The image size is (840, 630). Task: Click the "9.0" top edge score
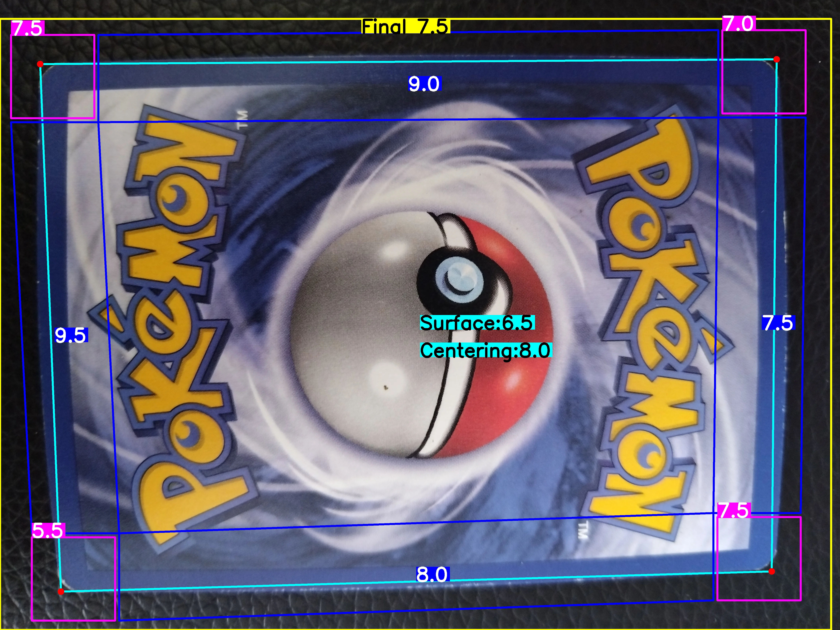[x=424, y=83]
